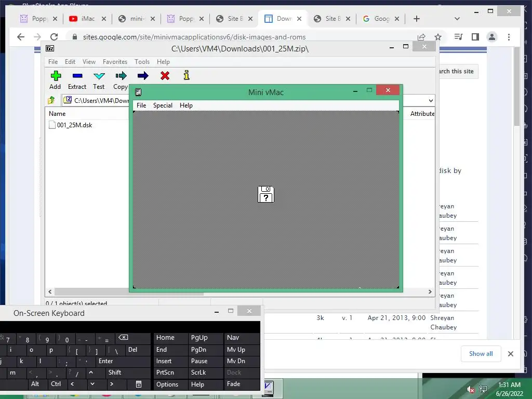Image resolution: width=532 pixels, height=399 pixels.
Task: Select 001_25M.dsk file in 7-Zip
Action: pos(74,125)
